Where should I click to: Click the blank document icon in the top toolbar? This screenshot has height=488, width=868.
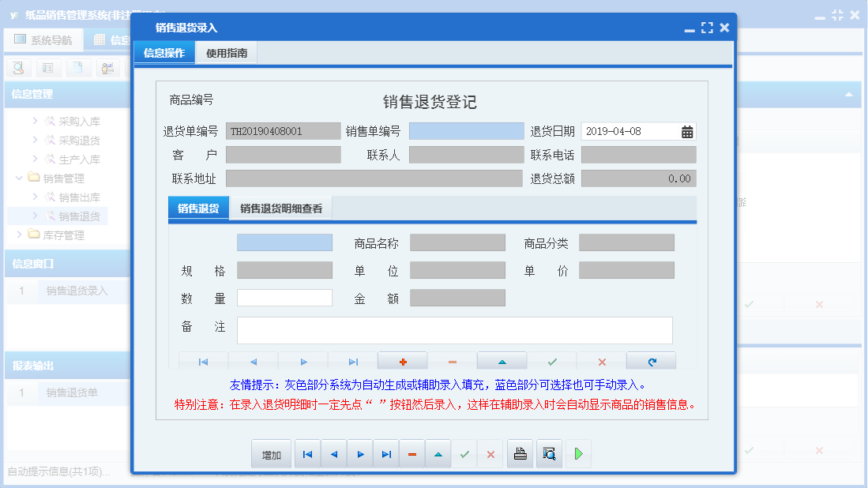tap(76, 68)
